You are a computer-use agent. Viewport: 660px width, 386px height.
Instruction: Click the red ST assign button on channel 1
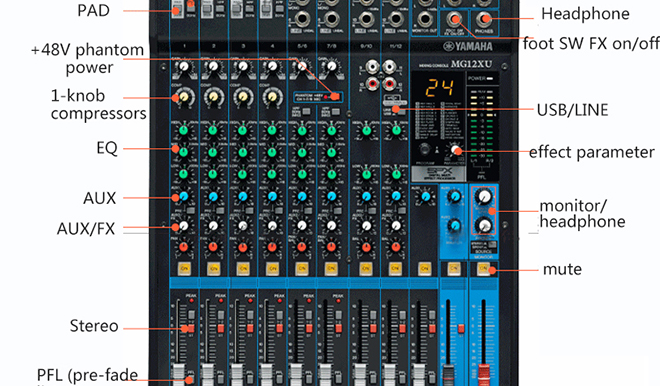[191, 328]
